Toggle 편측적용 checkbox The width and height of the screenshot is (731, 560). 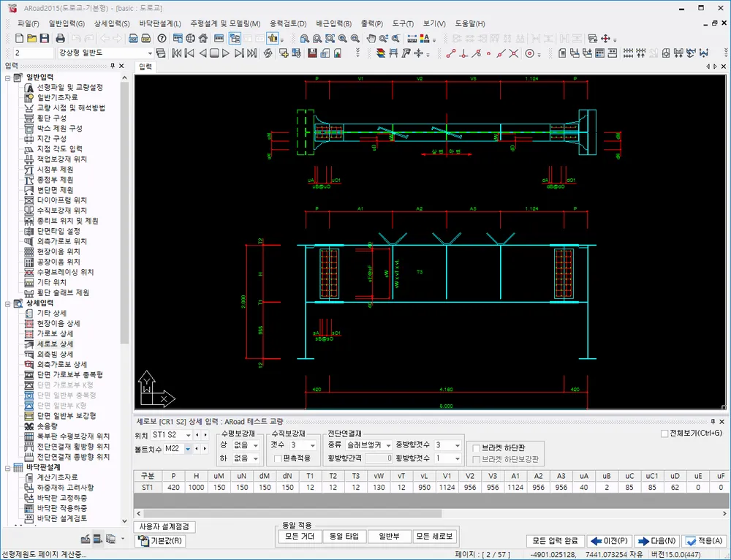pyautogui.click(x=279, y=459)
